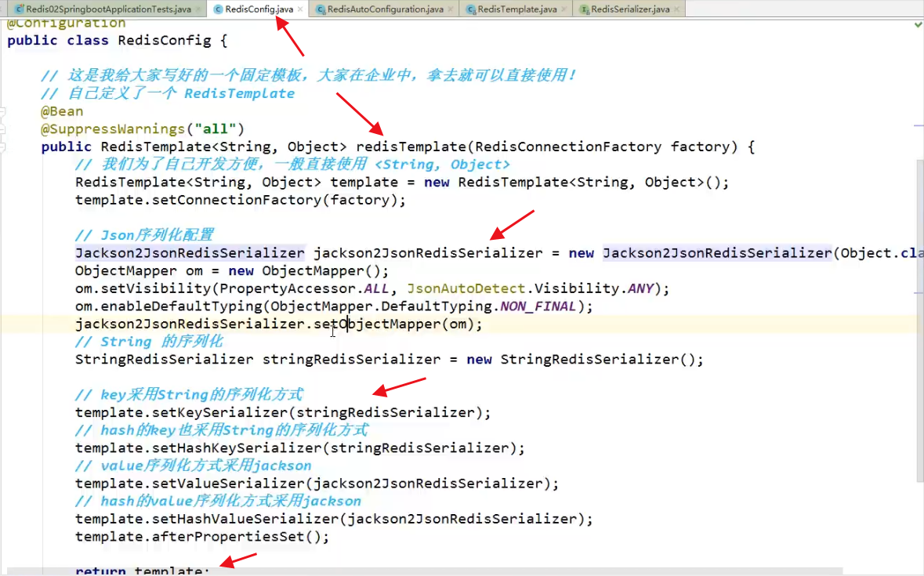Click the setValueSerializer method call

click(228, 484)
